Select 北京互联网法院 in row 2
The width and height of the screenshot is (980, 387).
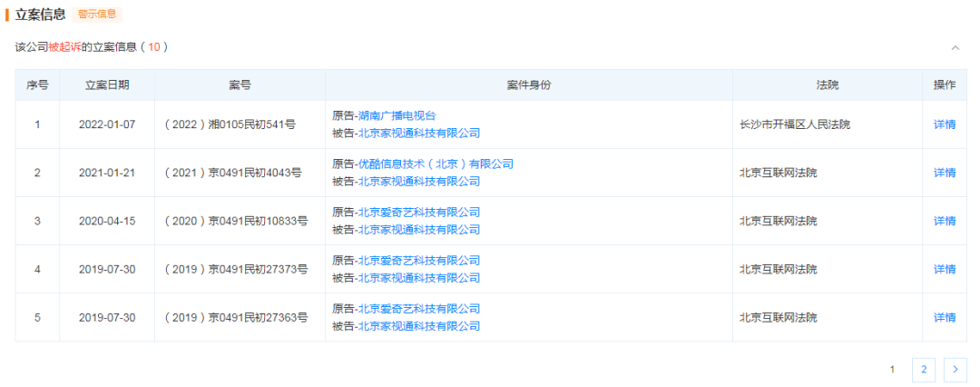pos(779,173)
